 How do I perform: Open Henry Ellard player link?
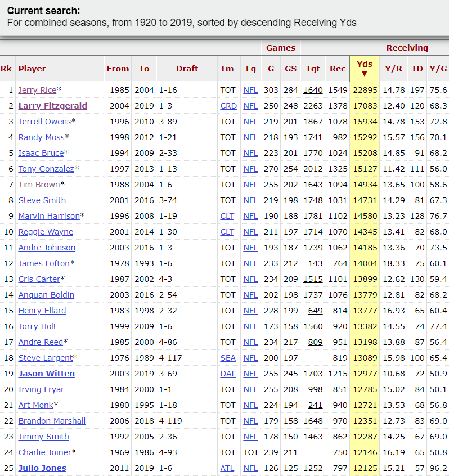pos(42,311)
